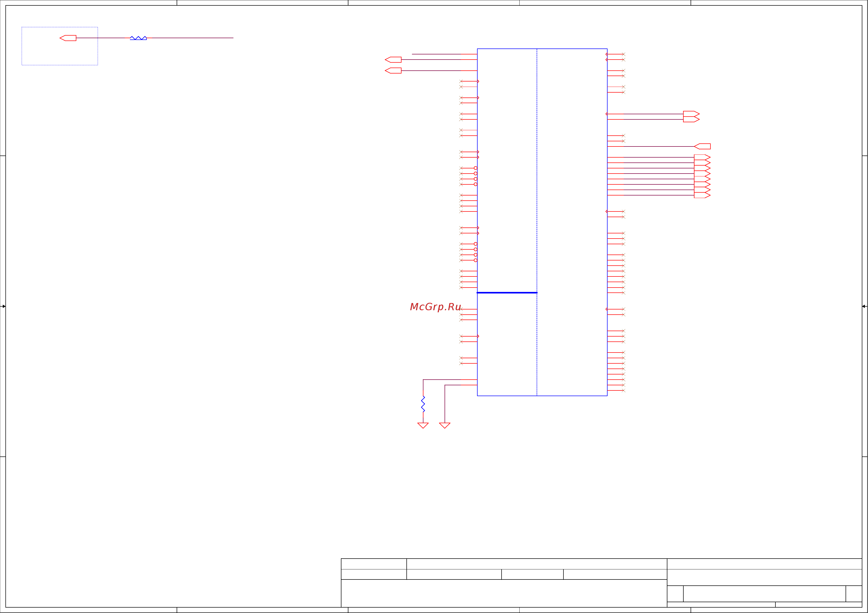Select the single left-pointing port right of IC
868x613 pixels.
pyautogui.click(x=702, y=146)
